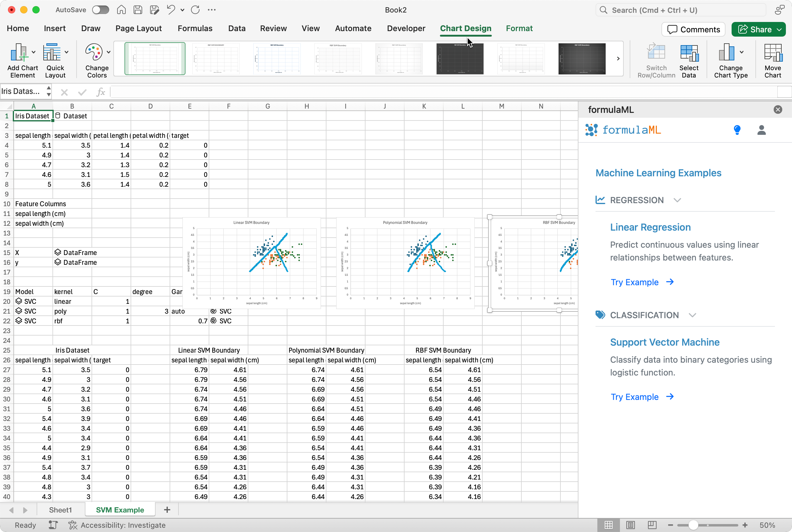Click the fx insert function icon
792x532 pixels.
100,92
